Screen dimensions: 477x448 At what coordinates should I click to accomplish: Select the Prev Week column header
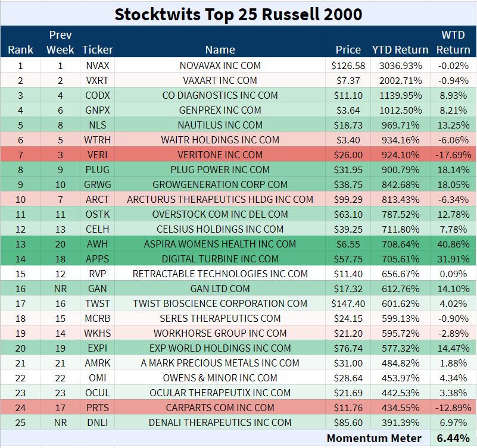click(60, 42)
